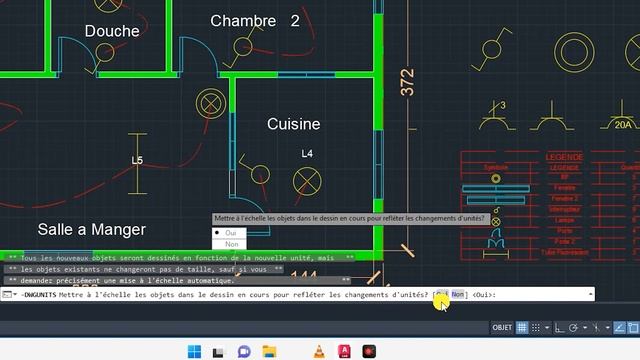Open snap mode settings dropdown arrow
This screenshot has width=640, height=360.
click(547, 327)
